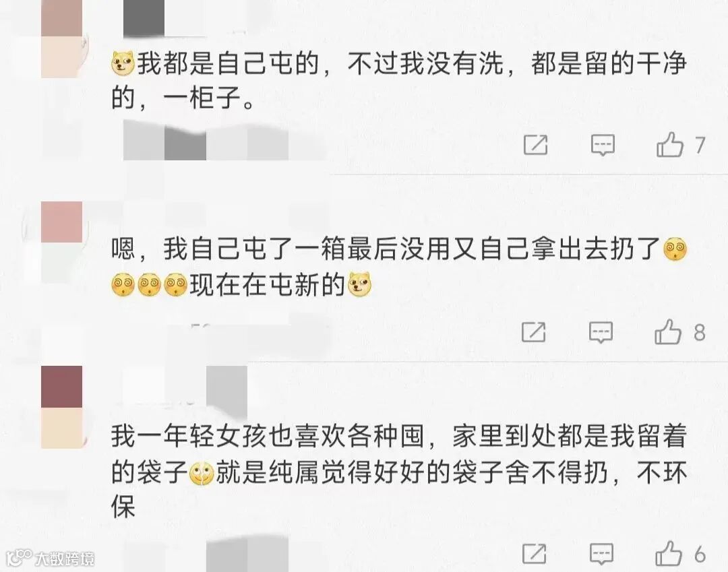Screen dimensions: 728x572
Task: Click the like count number 8
Action: [700, 333]
